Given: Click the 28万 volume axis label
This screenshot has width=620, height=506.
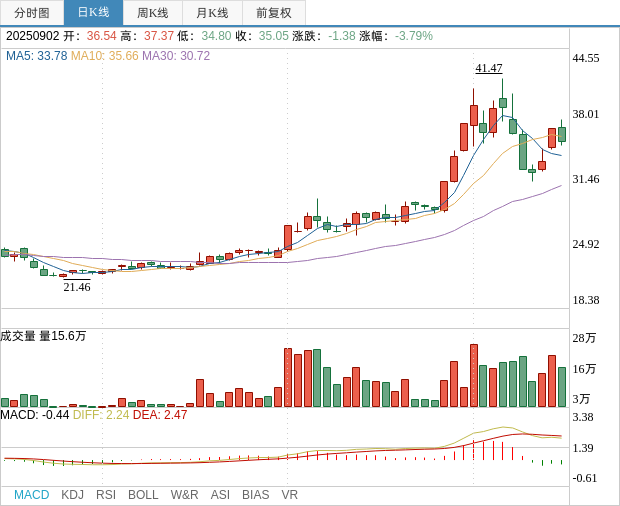Looking at the screenshot, I should [x=584, y=338].
